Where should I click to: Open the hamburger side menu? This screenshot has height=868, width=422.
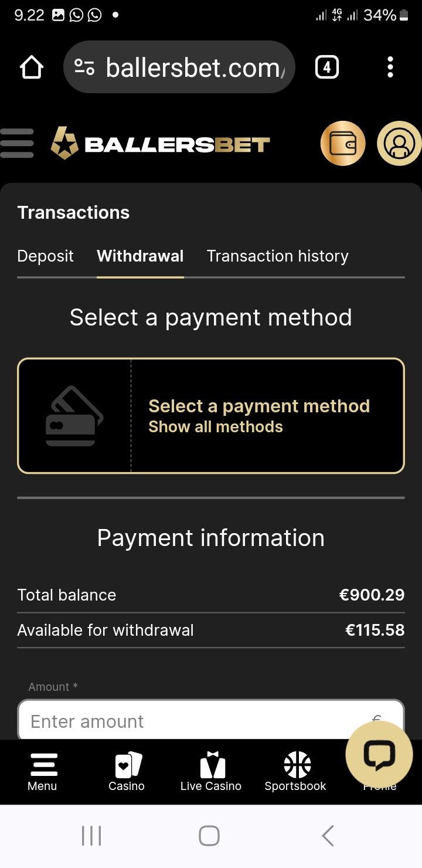coord(18,143)
